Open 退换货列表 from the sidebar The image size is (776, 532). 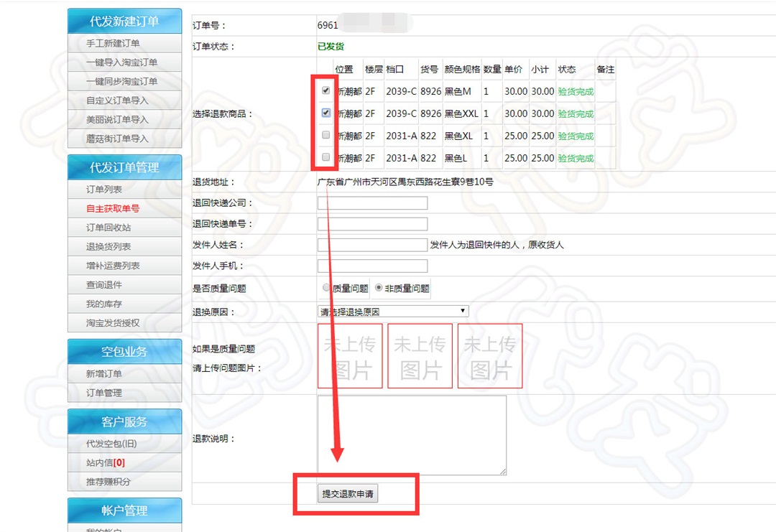[x=109, y=247]
